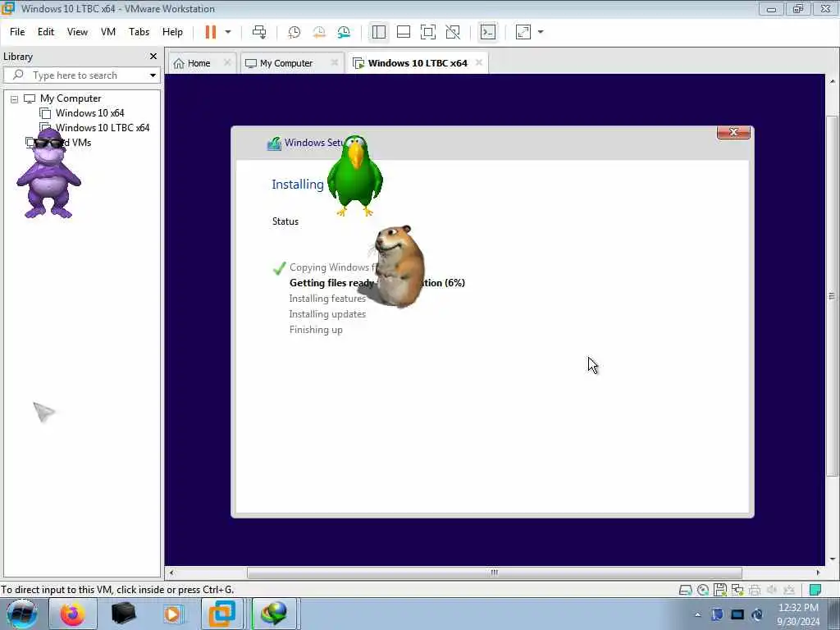Viewport: 840px width, 630px height.
Task: Click the sound card status icon
Action: click(x=772, y=591)
